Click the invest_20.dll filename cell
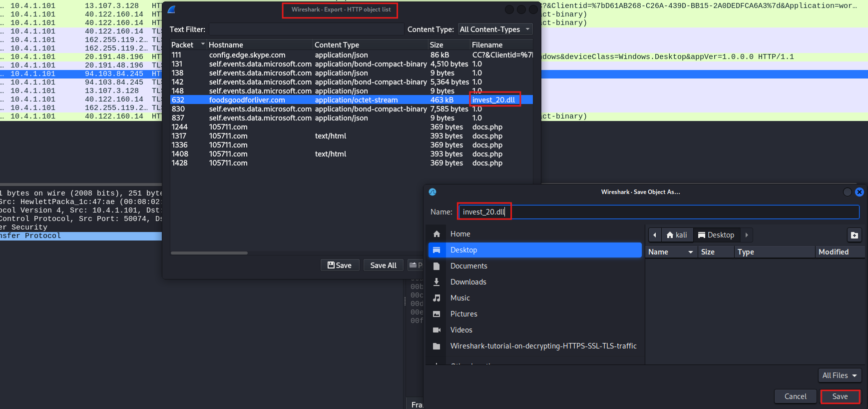 click(x=494, y=100)
